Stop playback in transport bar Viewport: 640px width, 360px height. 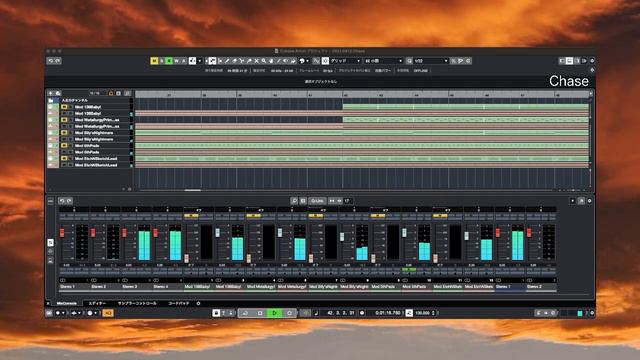pyautogui.click(x=260, y=313)
